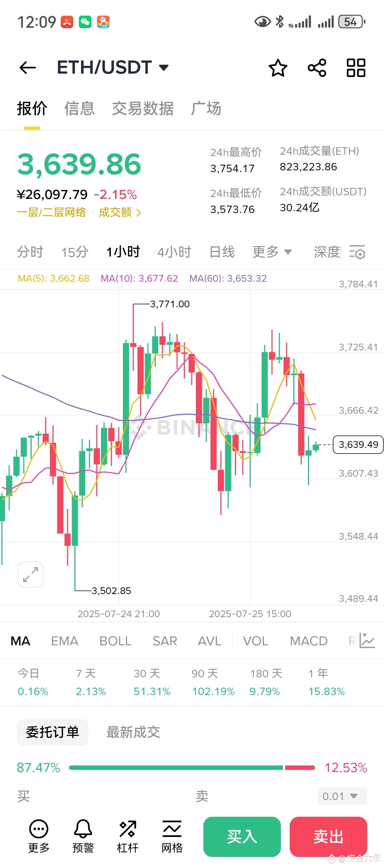
Task: Switch to the 信息 tab
Action: (79, 108)
